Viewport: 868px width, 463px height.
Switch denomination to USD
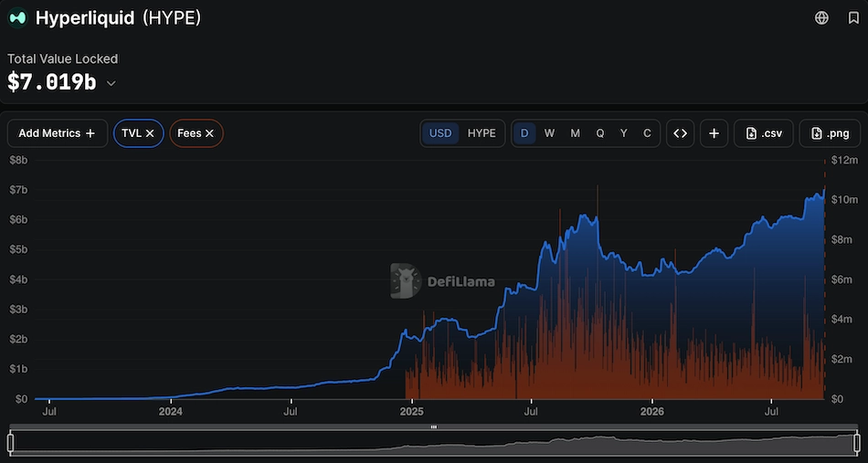coord(440,133)
